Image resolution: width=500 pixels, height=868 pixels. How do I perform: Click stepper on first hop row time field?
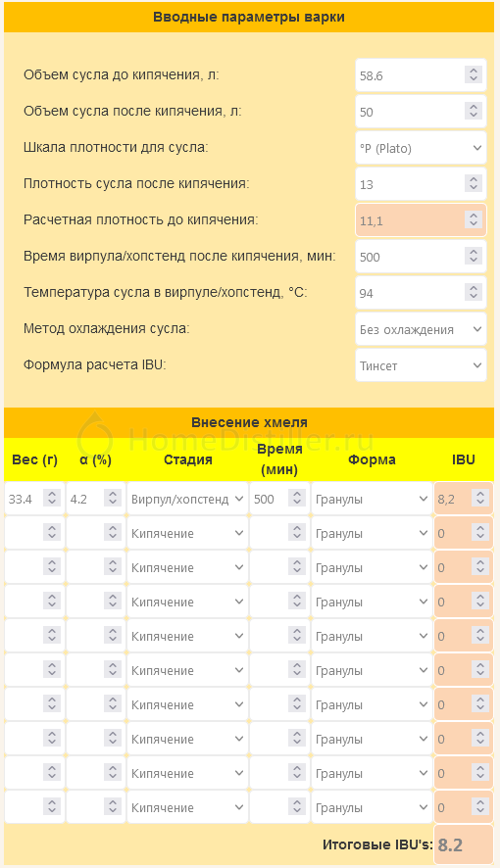297,499
